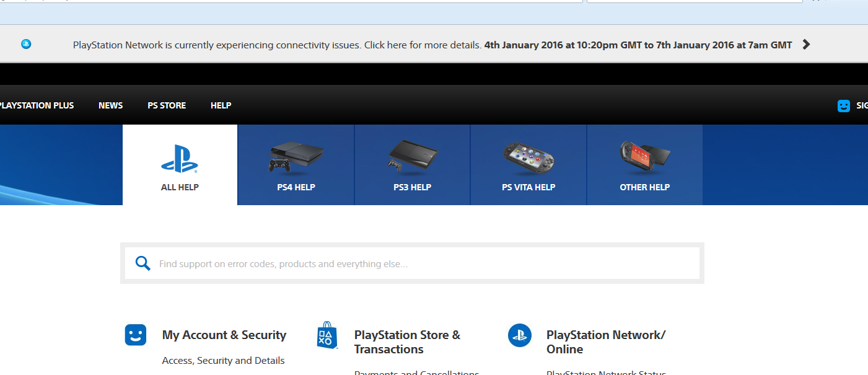Switch to the Other Help tab
Image resolution: width=868 pixels, height=375 pixels.
[x=645, y=165]
